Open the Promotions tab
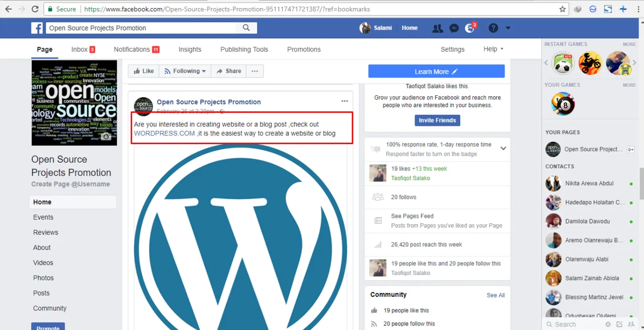644x330 pixels. coord(304,49)
